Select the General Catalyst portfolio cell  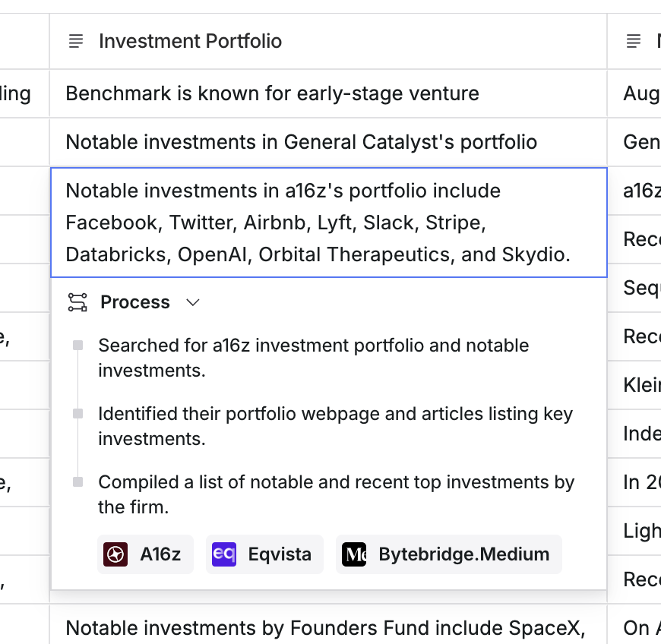[301, 142]
